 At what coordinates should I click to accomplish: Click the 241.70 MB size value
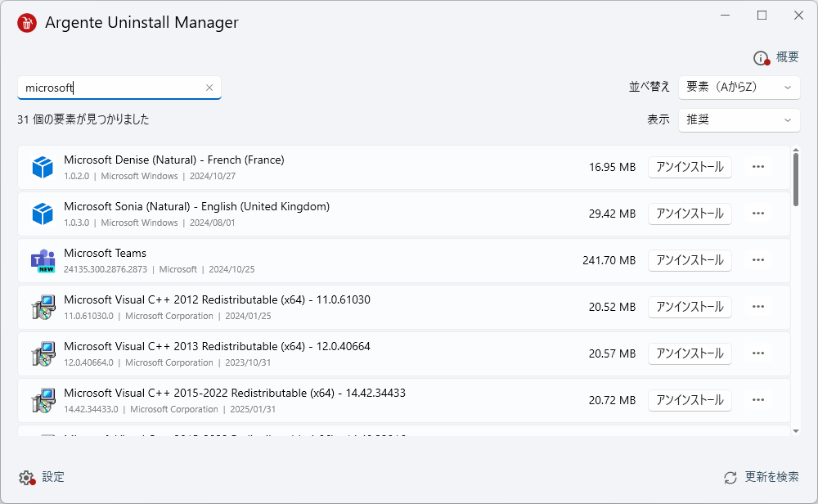(x=609, y=260)
